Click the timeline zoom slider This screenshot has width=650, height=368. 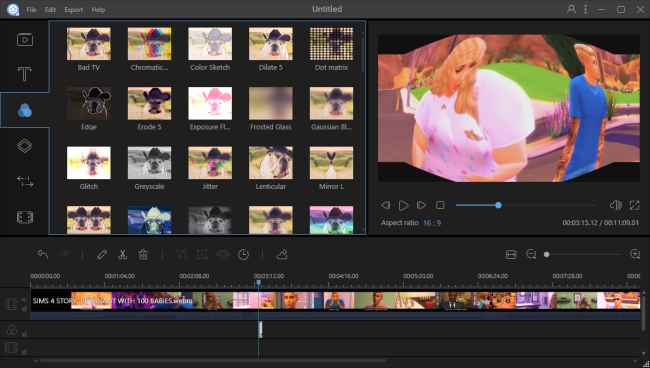[584, 254]
